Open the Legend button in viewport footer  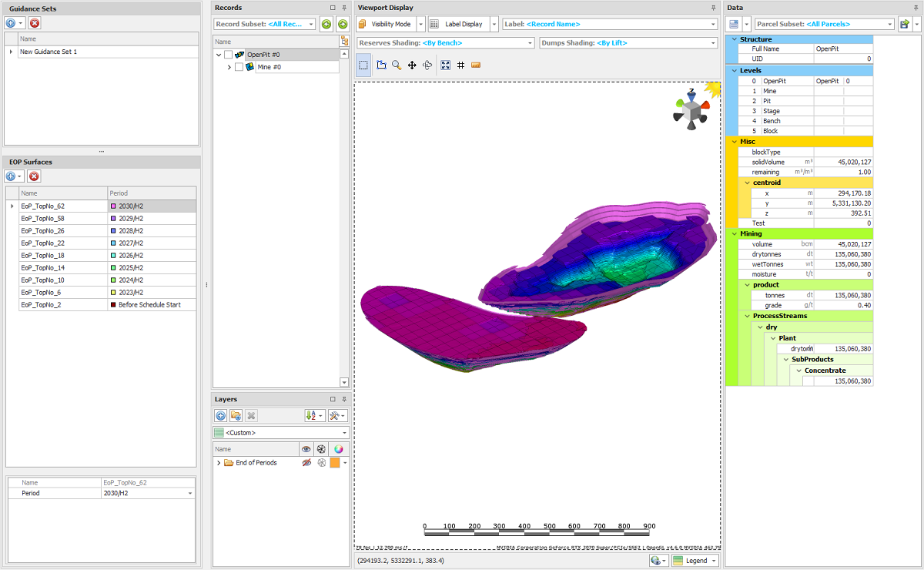(695, 561)
